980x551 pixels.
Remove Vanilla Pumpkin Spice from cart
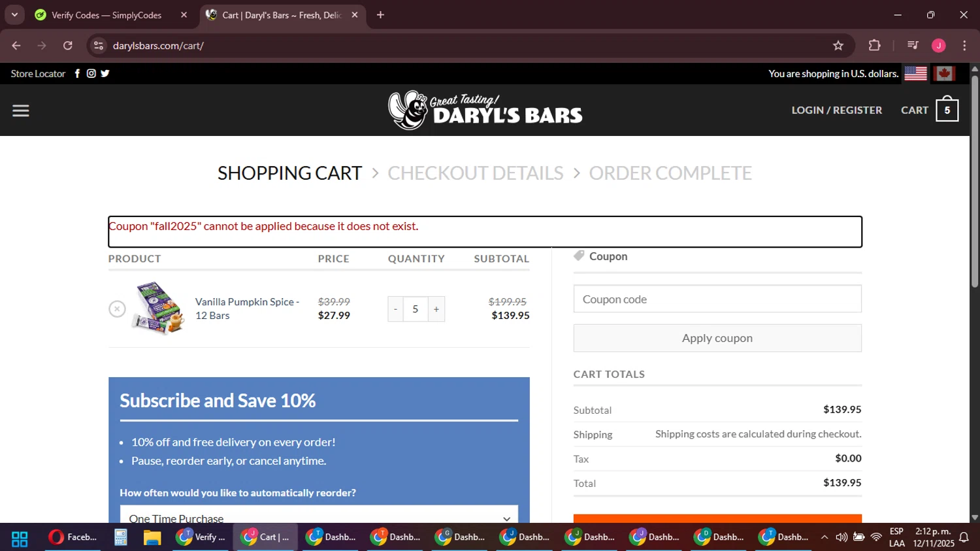click(117, 309)
